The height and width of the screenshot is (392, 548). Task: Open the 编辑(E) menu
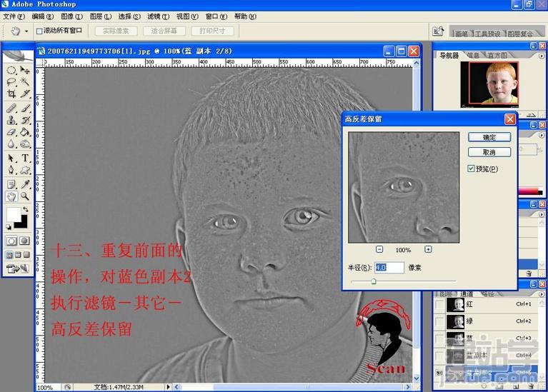coord(43,16)
